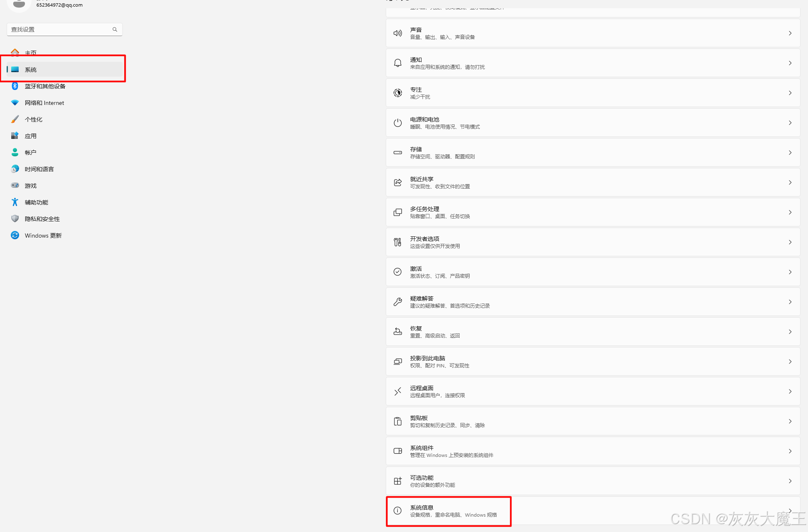This screenshot has height=532, width=808.
Task: Click the search magnifier icon
Action: tap(115, 29)
